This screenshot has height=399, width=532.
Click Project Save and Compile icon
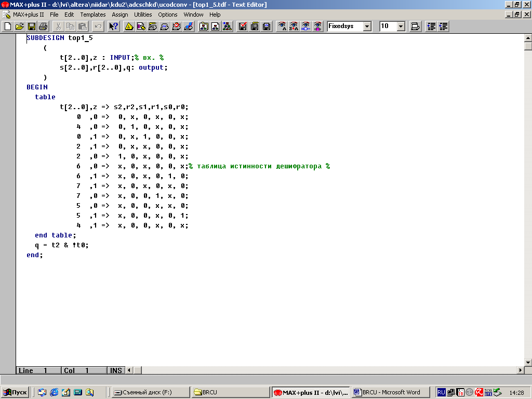[x=255, y=26]
